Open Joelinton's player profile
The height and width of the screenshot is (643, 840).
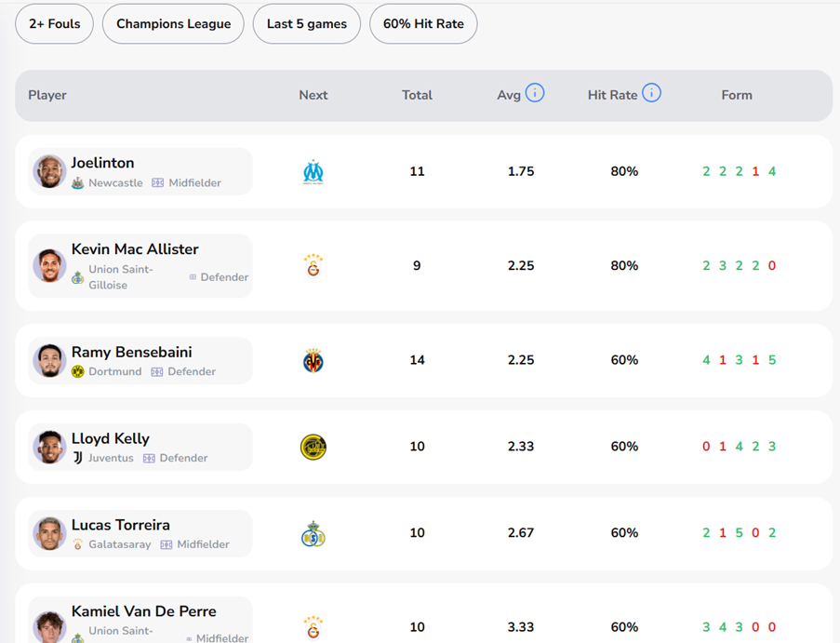(x=103, y=163)
